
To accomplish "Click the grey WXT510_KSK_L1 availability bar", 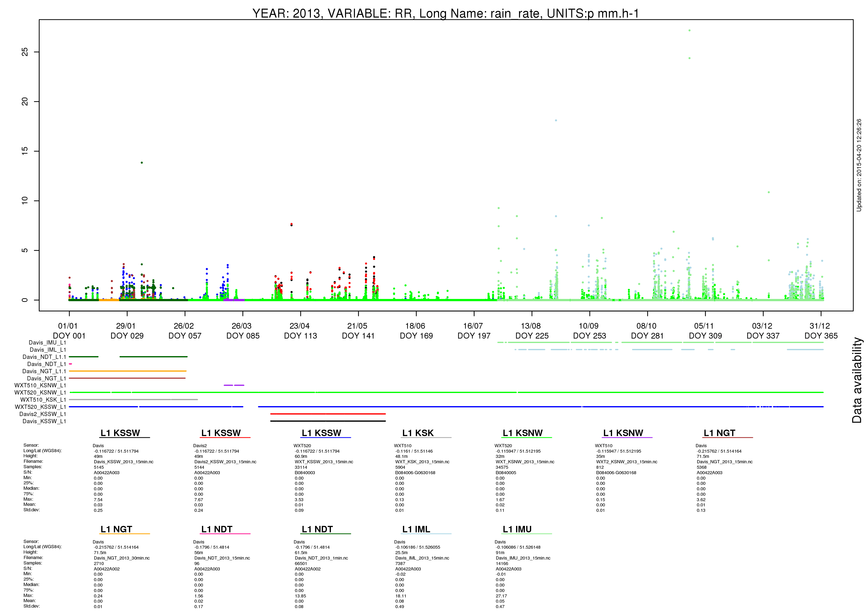I will 133,400.
